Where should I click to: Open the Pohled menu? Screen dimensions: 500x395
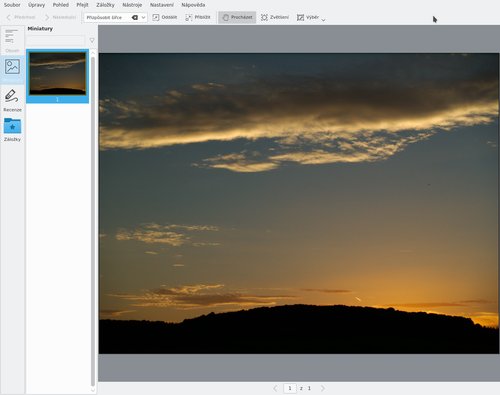tap(61, 5)
